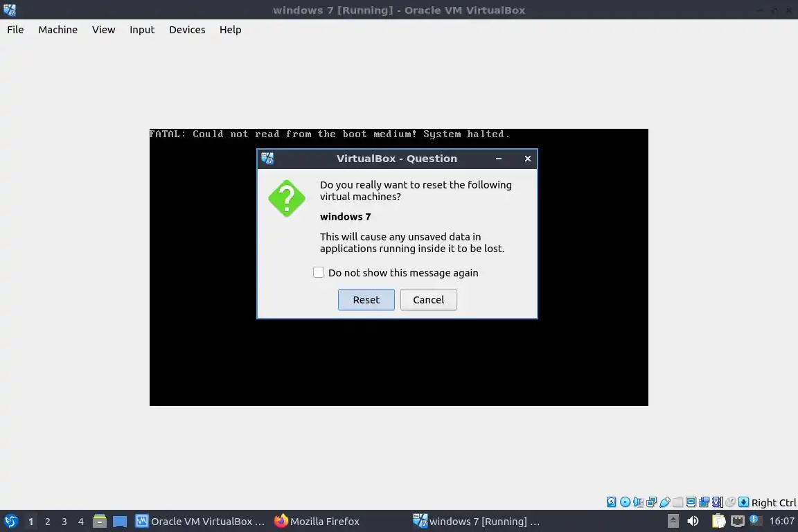798x532 pixels.
Task: Switch to Oracle VM VirtualBox Manager task
Action: pos(200,522)
